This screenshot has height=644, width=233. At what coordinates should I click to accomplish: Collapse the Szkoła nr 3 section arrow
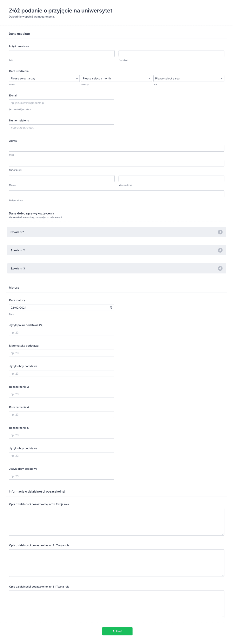tap(220, 268)
